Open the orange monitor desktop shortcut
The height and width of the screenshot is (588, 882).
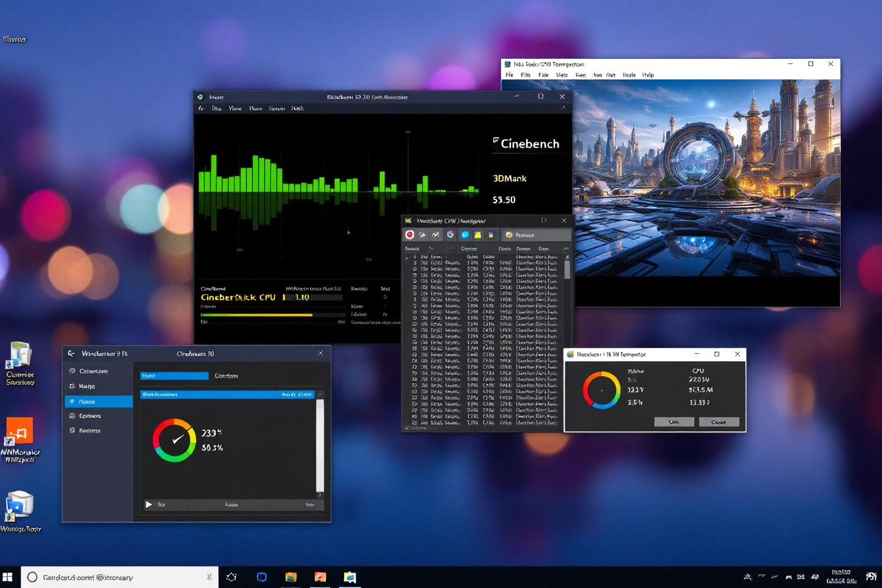(20, 440)
